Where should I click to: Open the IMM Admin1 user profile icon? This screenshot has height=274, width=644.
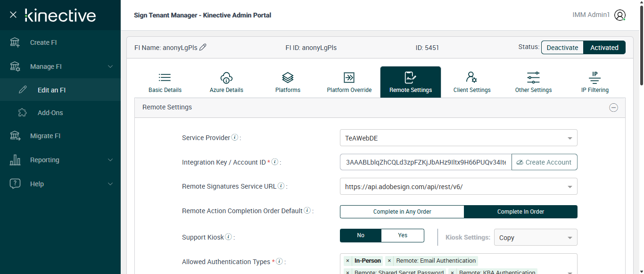620,15
